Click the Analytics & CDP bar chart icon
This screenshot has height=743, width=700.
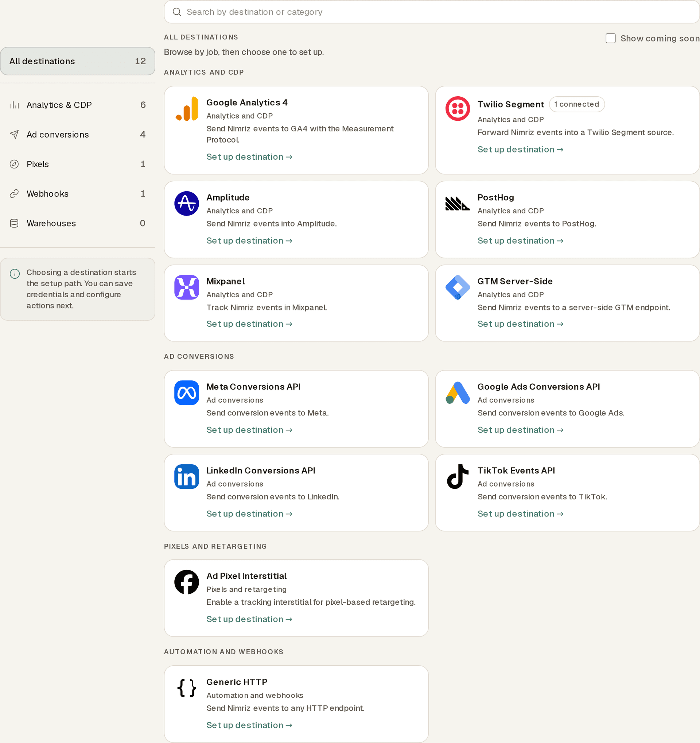[x=14, y=105]
